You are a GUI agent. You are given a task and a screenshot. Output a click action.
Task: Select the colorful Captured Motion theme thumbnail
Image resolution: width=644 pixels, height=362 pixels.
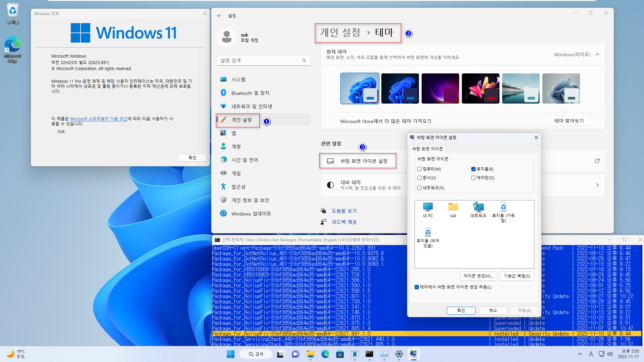481,88
